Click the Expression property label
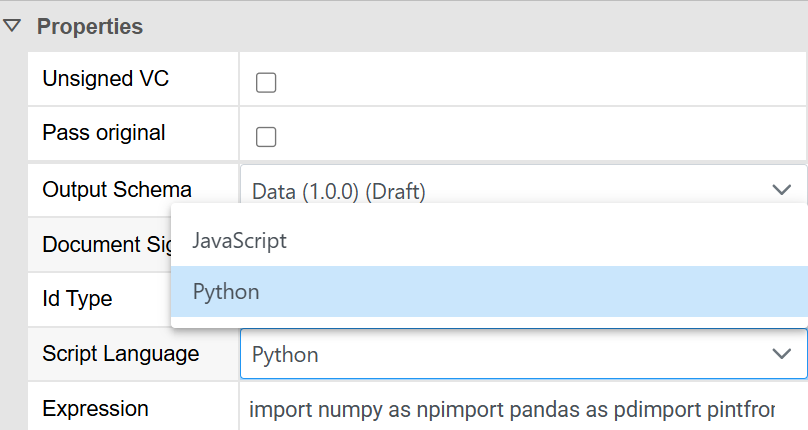This screenshot has width=808, height=430. tap(95, 408)
